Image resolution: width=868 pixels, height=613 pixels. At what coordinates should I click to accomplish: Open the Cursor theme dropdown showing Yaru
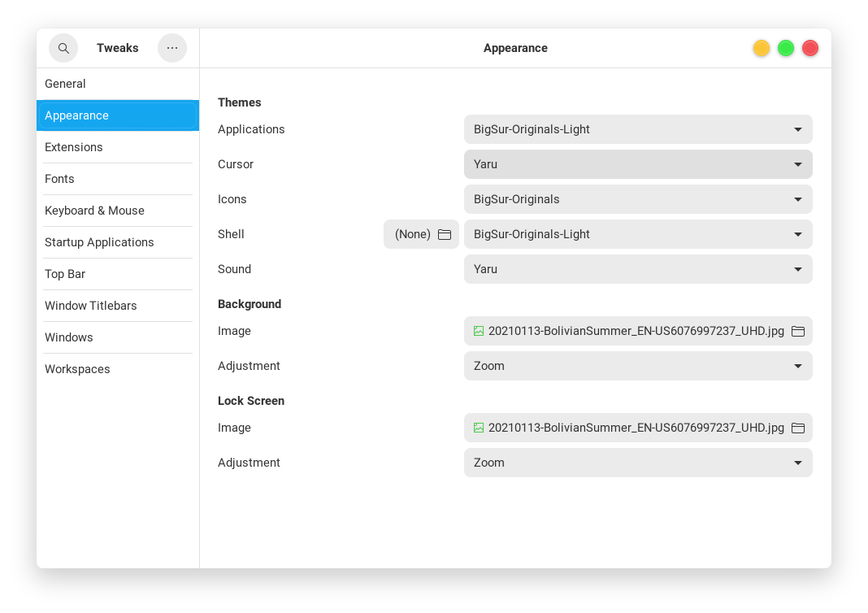pos(638,164)
